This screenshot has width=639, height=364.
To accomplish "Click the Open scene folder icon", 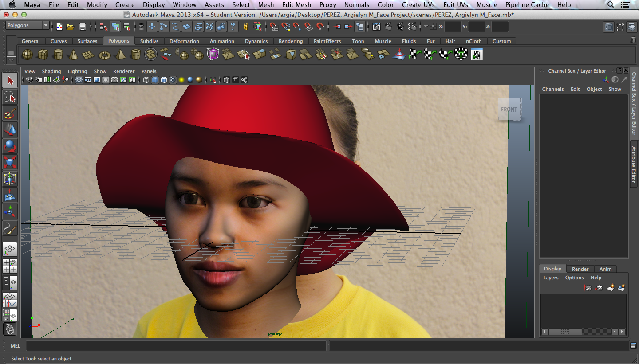I will click(70, 27).
